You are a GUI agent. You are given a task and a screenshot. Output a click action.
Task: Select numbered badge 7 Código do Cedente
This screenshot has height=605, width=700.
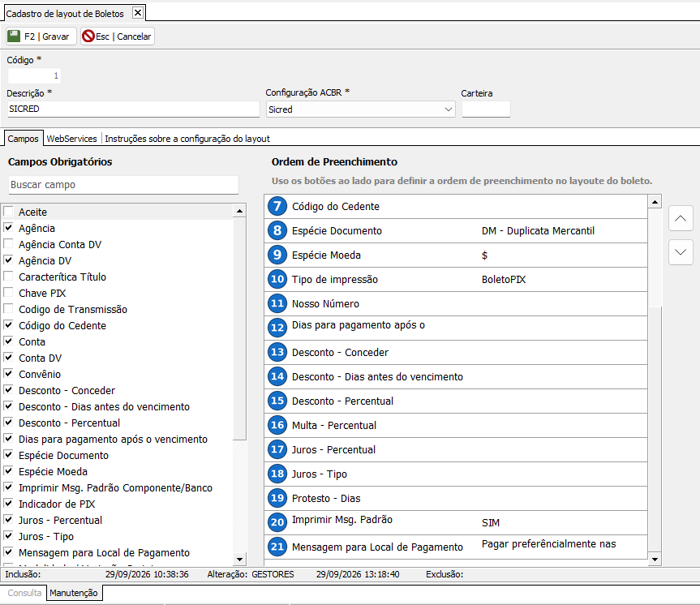[x=277, y=206]
